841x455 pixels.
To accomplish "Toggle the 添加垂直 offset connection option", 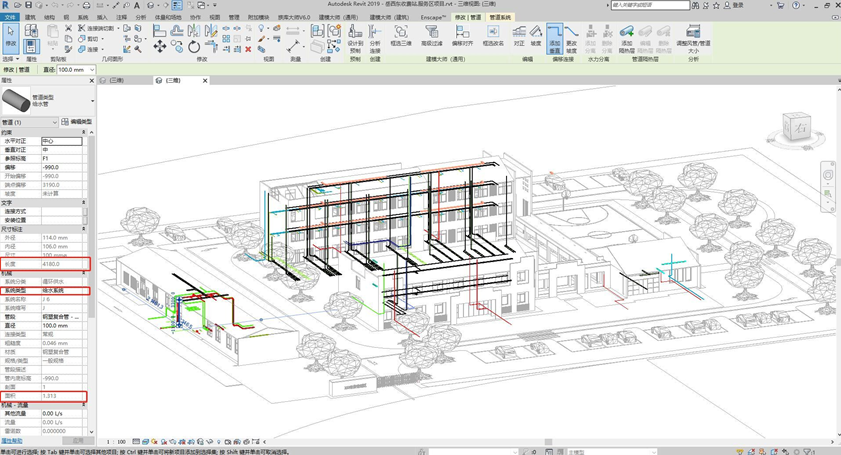I will [x=554, y=36].
